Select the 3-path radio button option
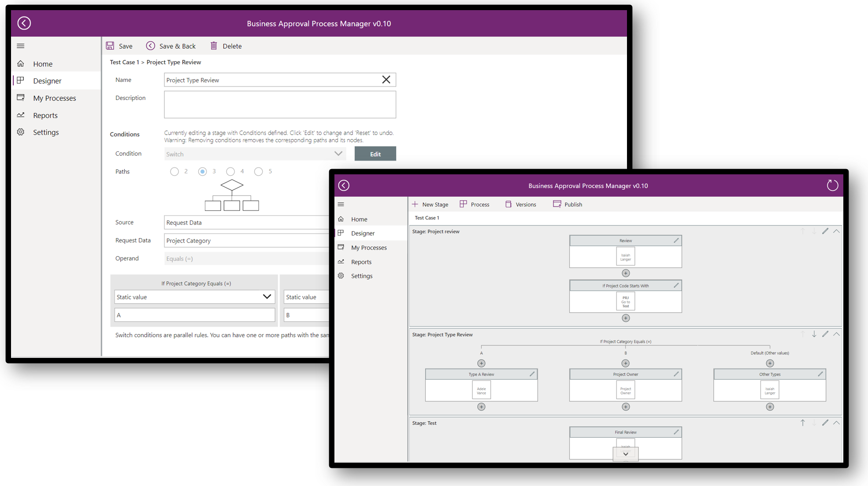This screenshot has width=868, height=486. click(x=202, y=172)
